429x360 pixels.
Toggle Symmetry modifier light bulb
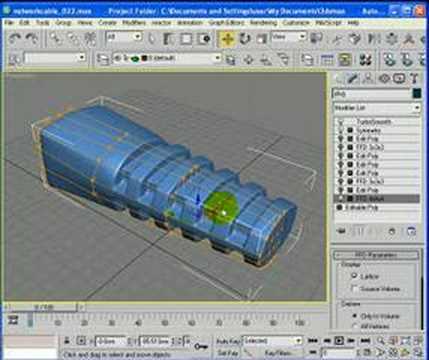pos(340,131)
